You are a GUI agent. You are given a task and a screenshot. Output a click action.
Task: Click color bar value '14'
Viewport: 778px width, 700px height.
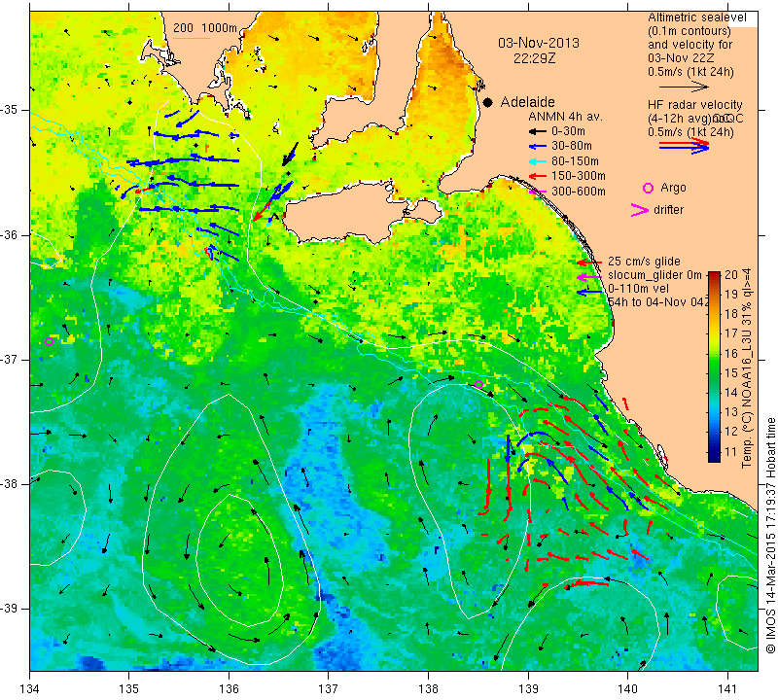[731, 393]
